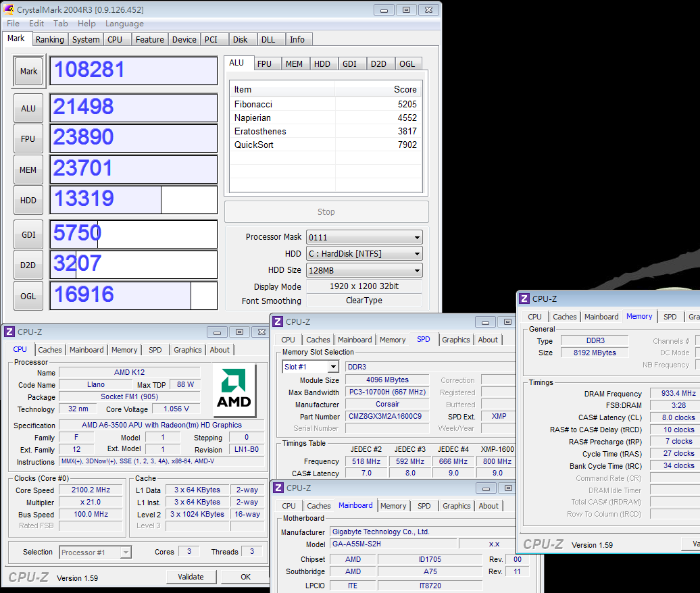Open the Slot #1 memory slot dropdown
700x593 pixels.
click(310, 367)
